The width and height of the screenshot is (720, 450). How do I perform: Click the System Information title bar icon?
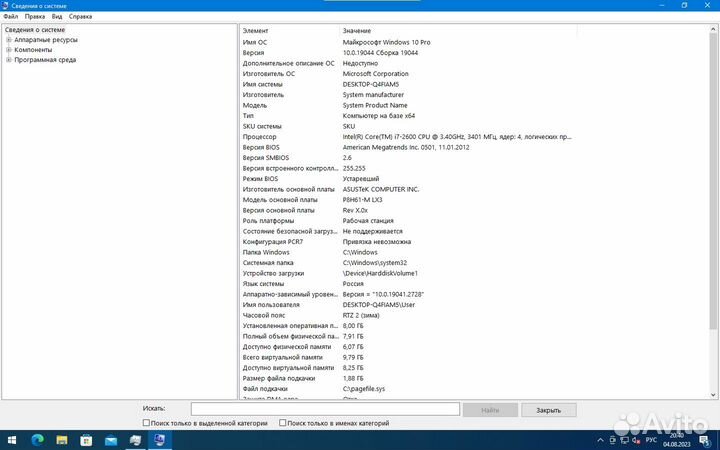coord(5,6)
